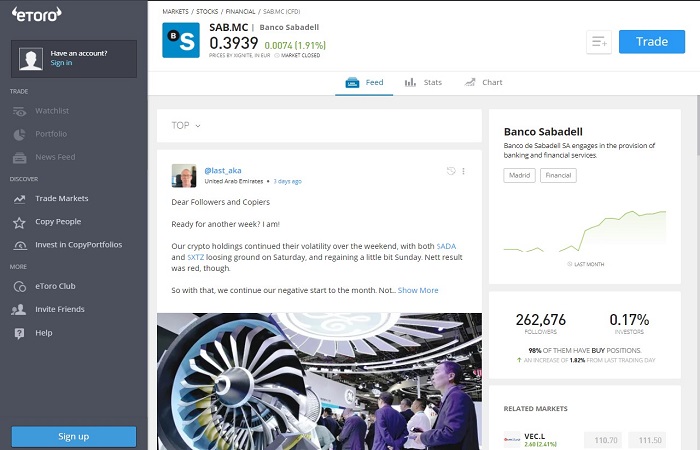Open the @last_aka profile link
700x450 pixels.
[x=223, y=171]
